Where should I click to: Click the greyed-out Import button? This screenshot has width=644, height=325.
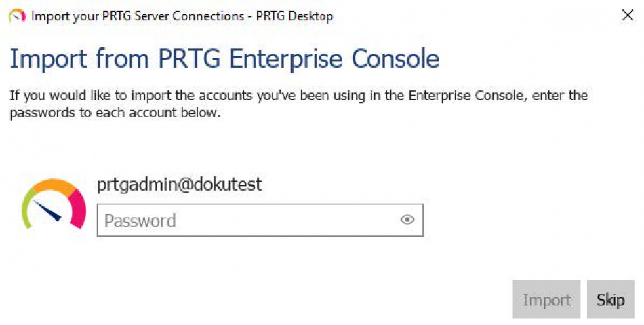point(546,299)
